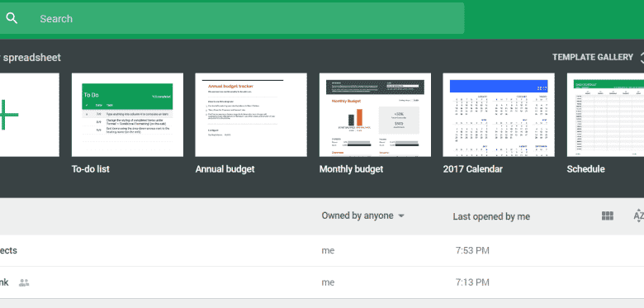Click the search magnifier icon
This screenshot has width=644, height=308.
coord(12,18)
